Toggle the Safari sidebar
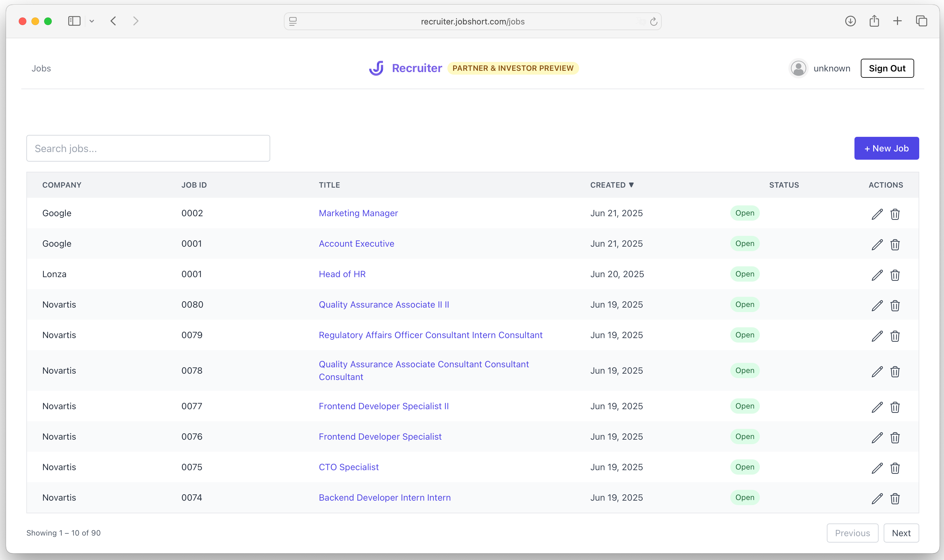944x560 pixels. click(74, 21)
